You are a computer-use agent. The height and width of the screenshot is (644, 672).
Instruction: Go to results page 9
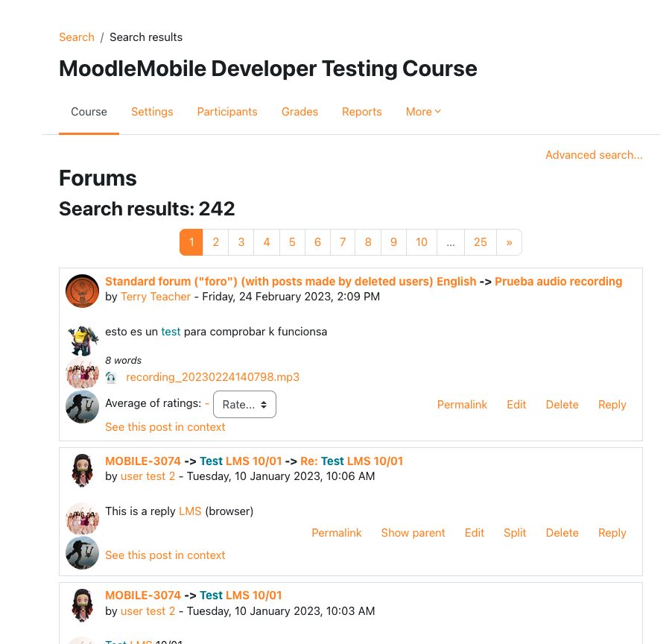click(x=393, y=242)
